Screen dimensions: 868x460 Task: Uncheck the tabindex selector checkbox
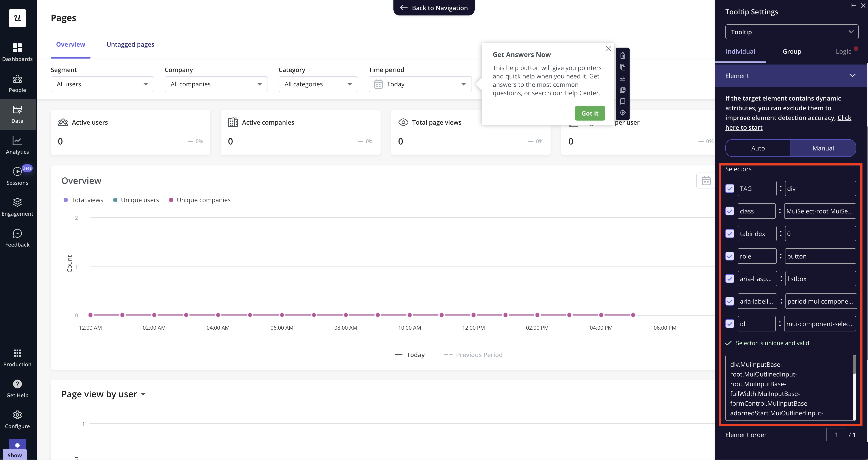coord(730,234)
